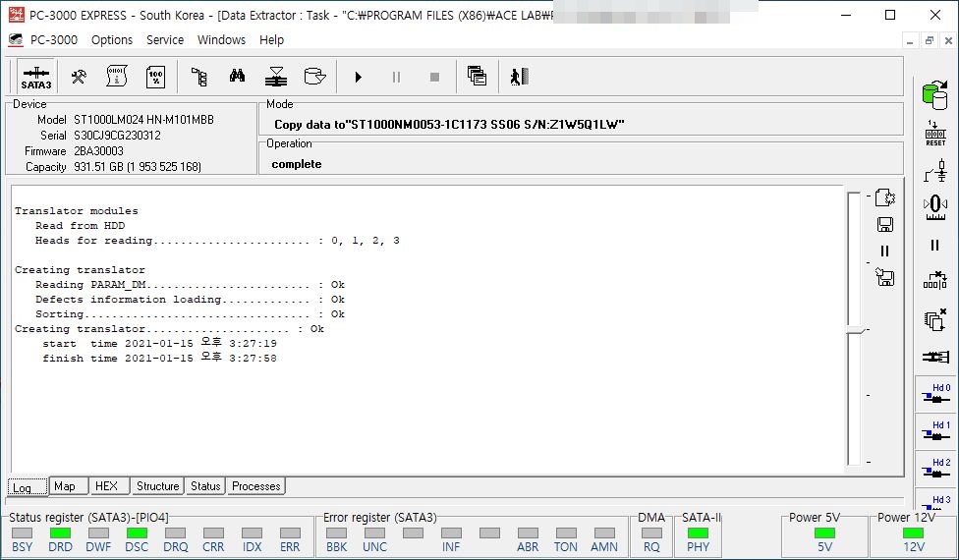Start the task with Play button

pos(359,77)
